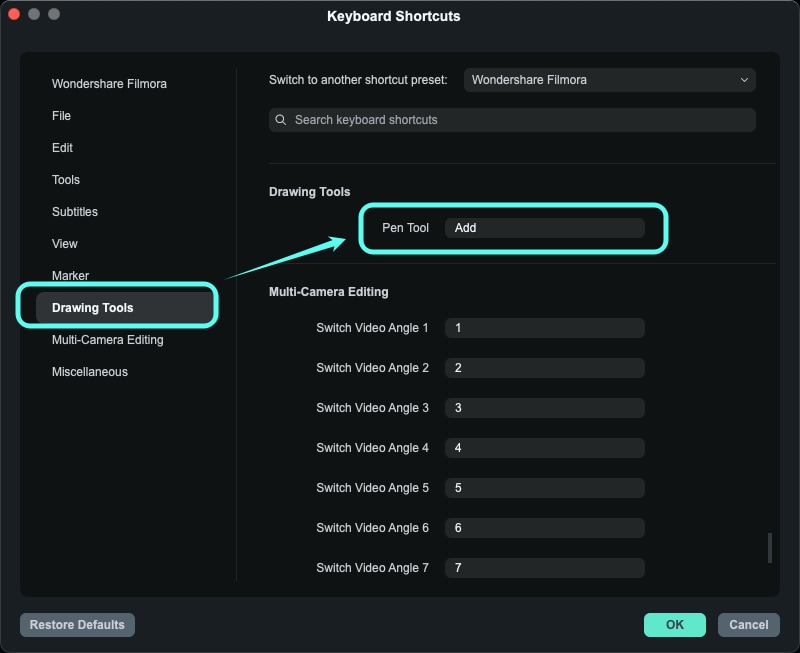This screenshot has width=800, height=653.
Task: Open the Tools shortcuts section
Action: pyautogui.click(x=65, y=179)
